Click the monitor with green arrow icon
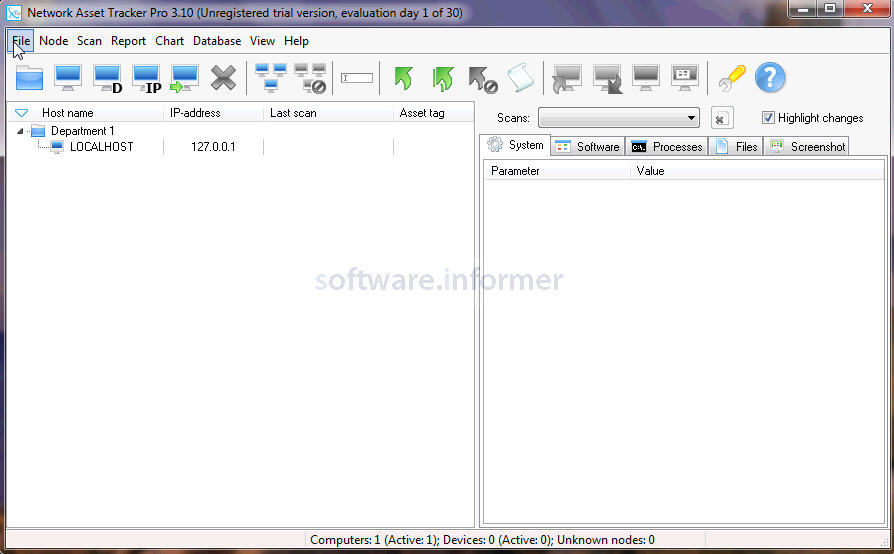The height and width of the screenshot is (554, 894). point(184,78)
